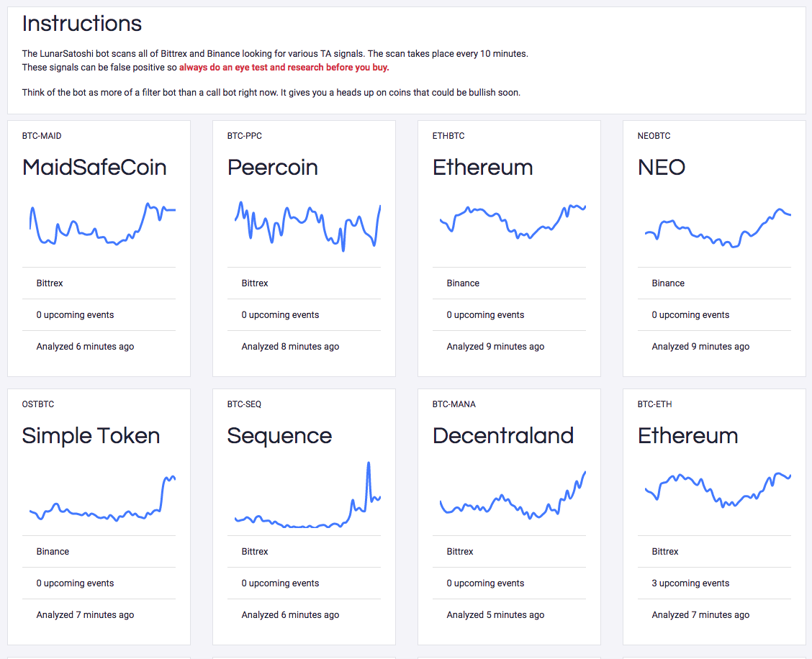The width and height of the screenshot is (812, 659).
Task: Click the Instructions heading
Action: tap(82, 24)
